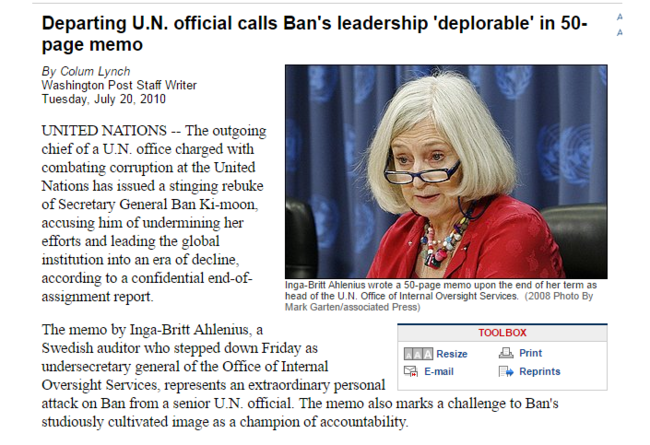Screen dimensions: 650x445
Task: Click the Washington Post Staff Writer line
Action: coord(119,85)
